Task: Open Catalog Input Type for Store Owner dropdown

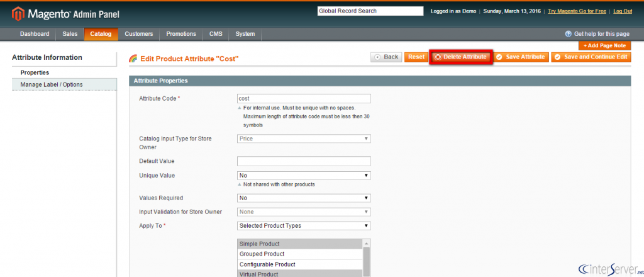Action: 304,139
